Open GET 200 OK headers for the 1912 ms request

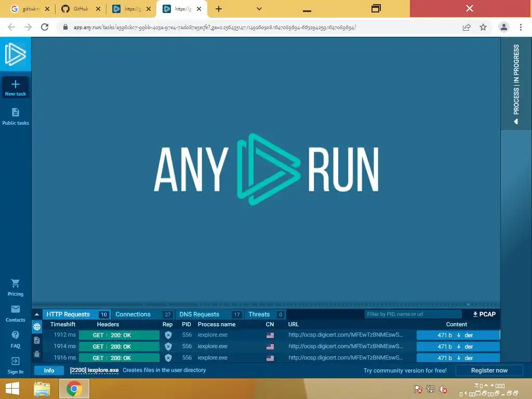point(119,335)
